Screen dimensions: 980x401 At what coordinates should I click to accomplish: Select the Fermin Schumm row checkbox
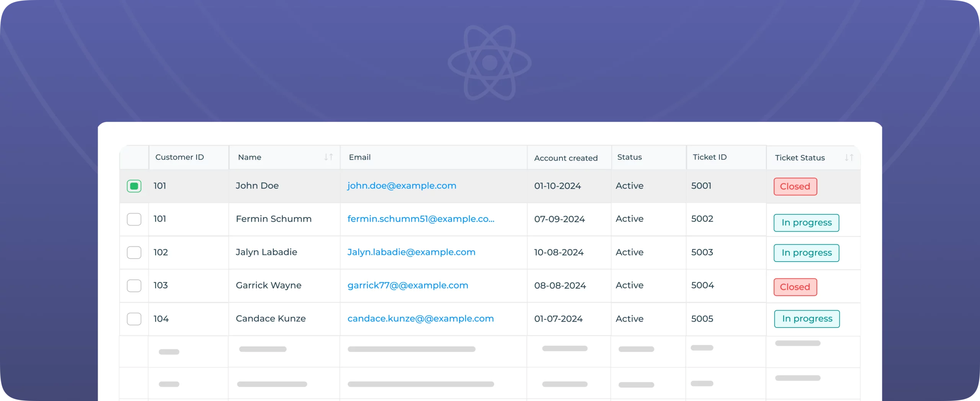click(134, 219)
